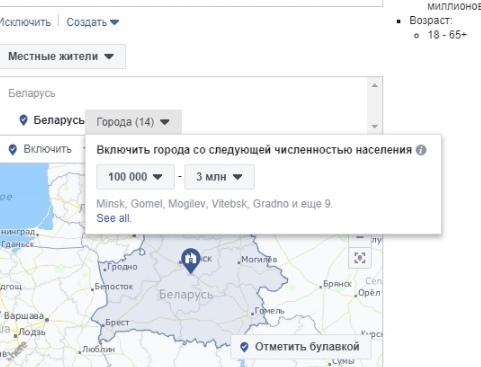Open the Создать dropdown menu

tap(93, 22)
